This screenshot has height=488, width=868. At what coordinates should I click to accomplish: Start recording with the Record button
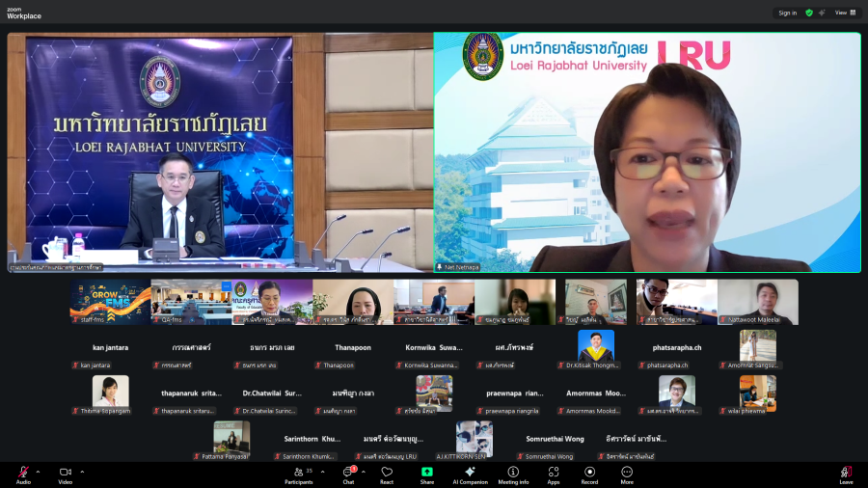point(589,473)
